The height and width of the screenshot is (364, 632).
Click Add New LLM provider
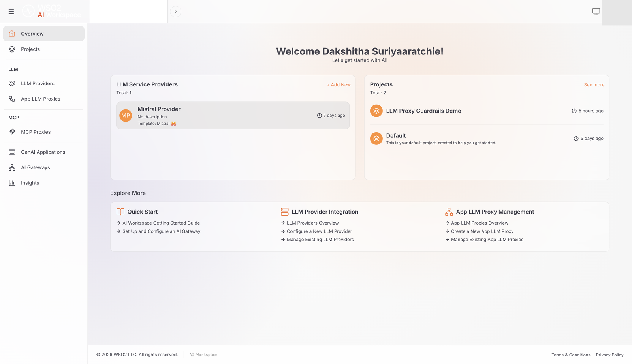pos(339,85)
